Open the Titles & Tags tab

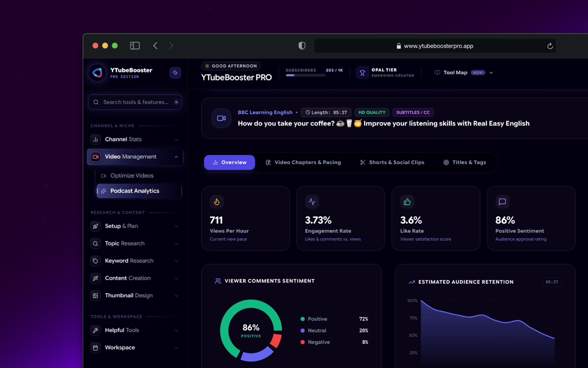[x=464, y=162]
